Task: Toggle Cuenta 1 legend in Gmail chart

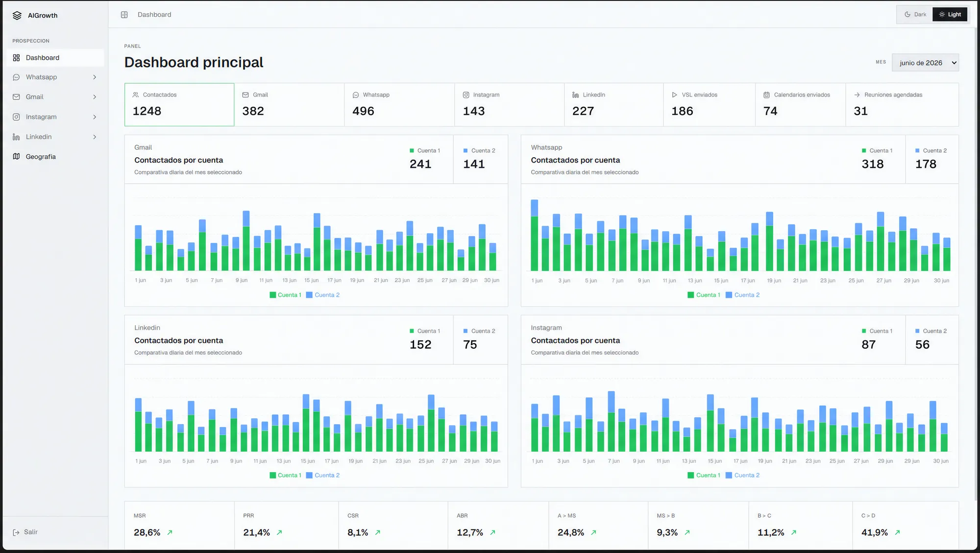Action: click(x=285, y=295)
